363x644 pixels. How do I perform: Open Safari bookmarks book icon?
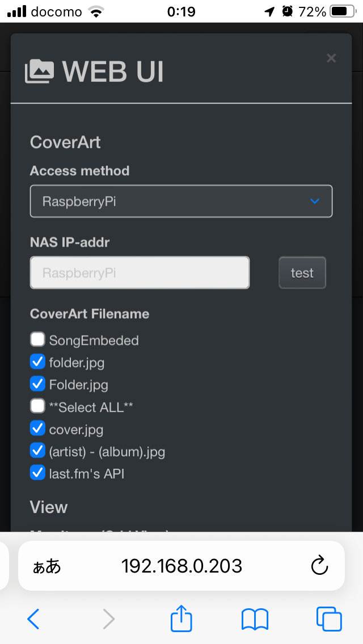(x=255, y=620)
